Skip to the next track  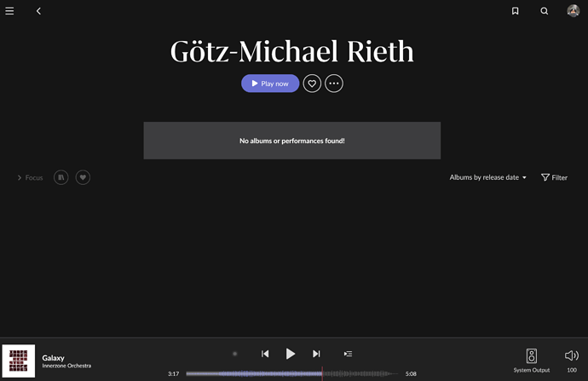pos(316,354)
